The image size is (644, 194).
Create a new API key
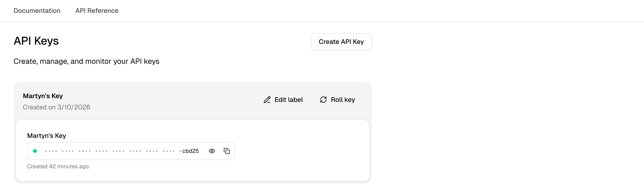click(x=341, y=42)
